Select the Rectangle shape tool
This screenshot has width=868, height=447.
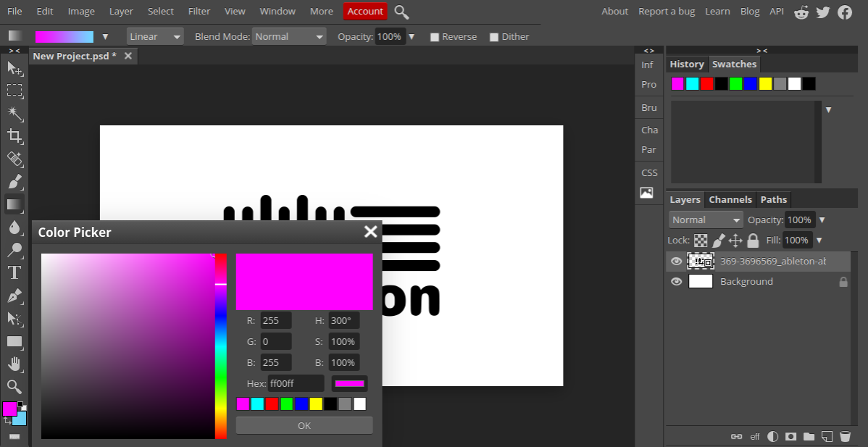coord(14,341)
